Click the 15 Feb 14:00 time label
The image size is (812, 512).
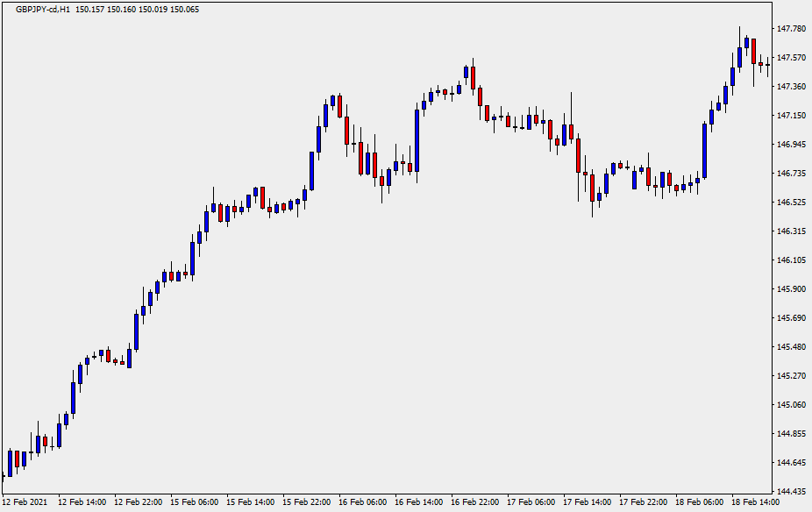click(250, 502)
